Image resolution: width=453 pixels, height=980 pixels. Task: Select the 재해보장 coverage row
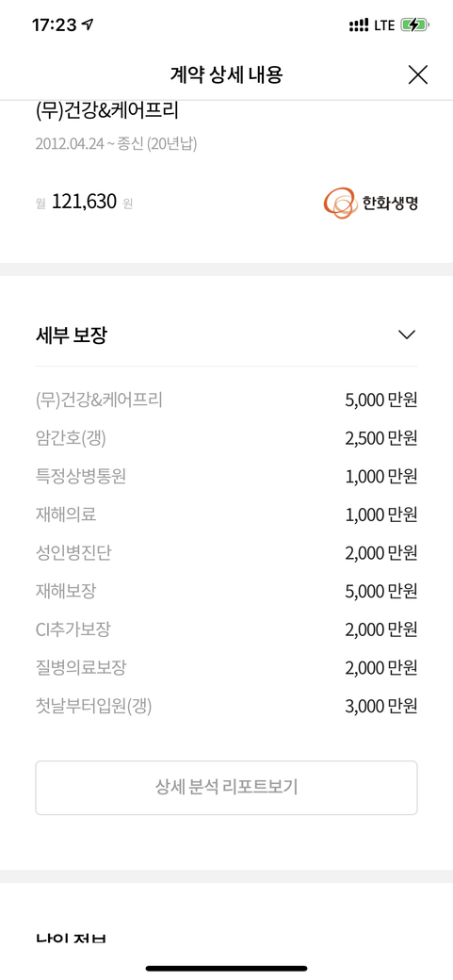(x=226, y=591)
